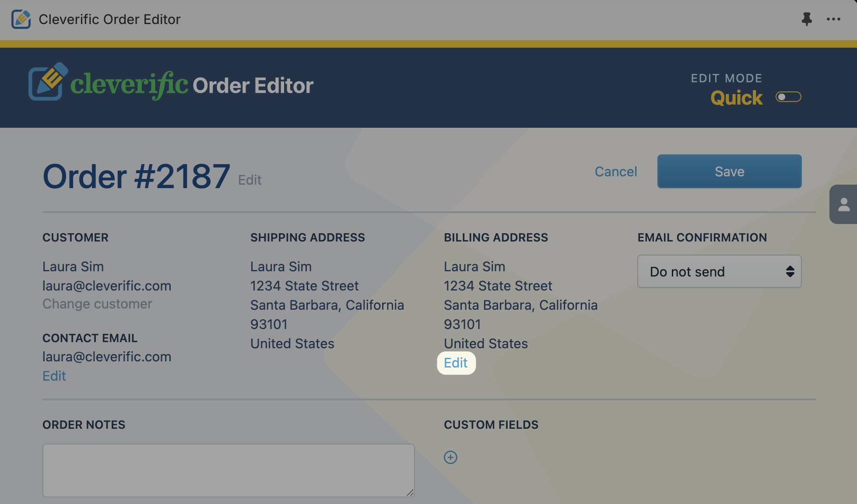This screenshot has height=504, width=857.
Task: Edit the order number next to Order #2187
Action: coord(249,180)
